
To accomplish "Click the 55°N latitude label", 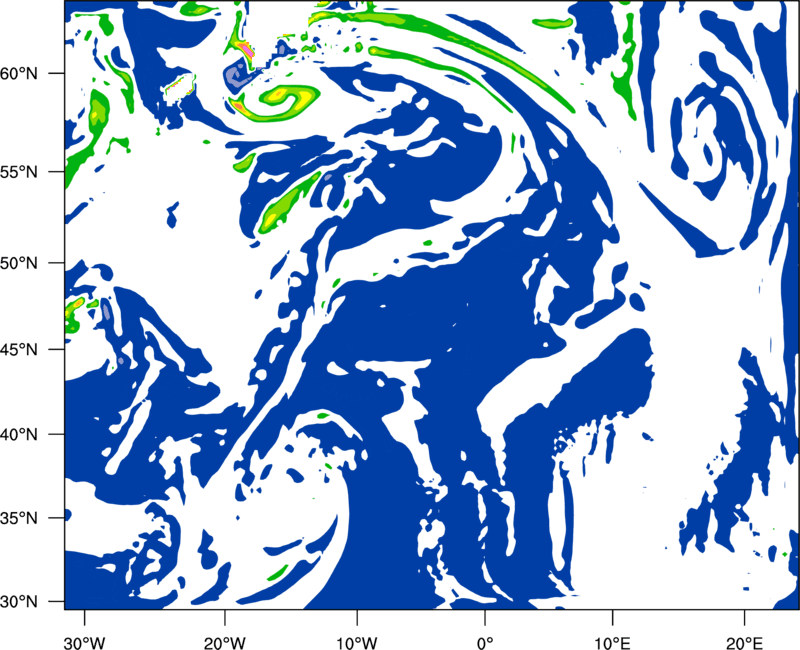I will 19,172.
